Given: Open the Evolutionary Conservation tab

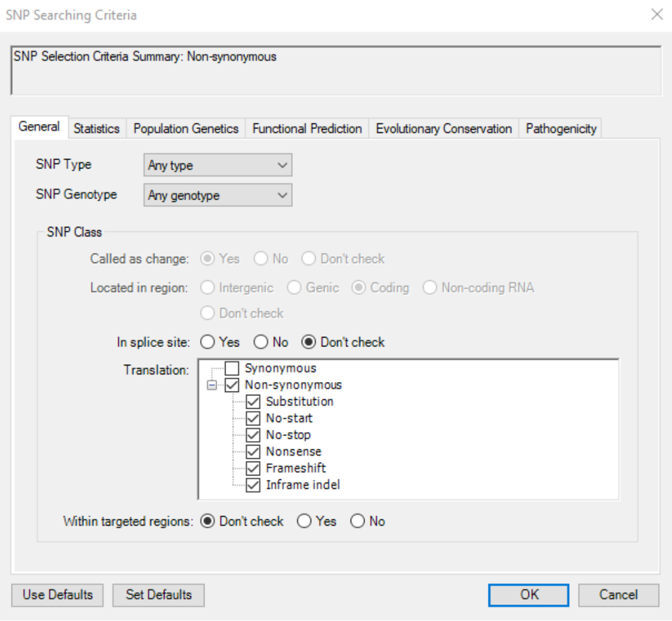Looking at the screenshot, I should pos(443,128).
